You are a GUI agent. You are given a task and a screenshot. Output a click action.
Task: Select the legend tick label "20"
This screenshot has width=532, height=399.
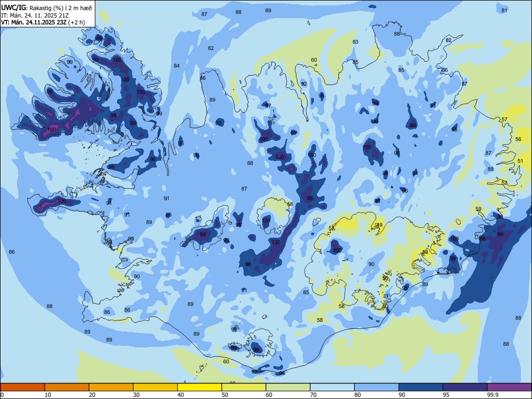tap(92, 395)
